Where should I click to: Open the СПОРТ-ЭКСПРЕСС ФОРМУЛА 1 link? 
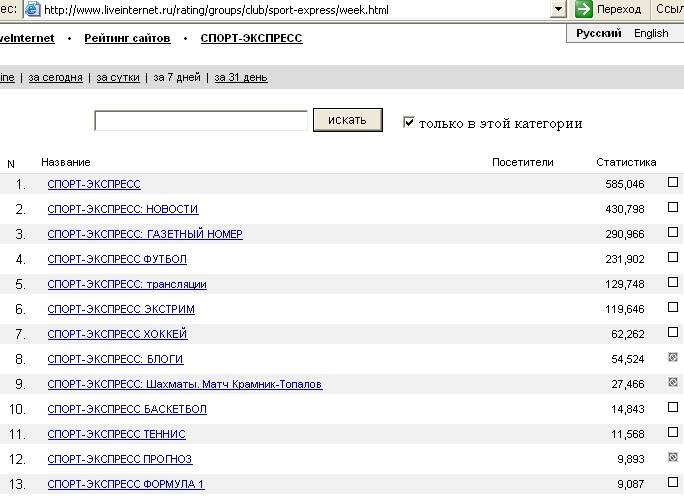point(126,484)
